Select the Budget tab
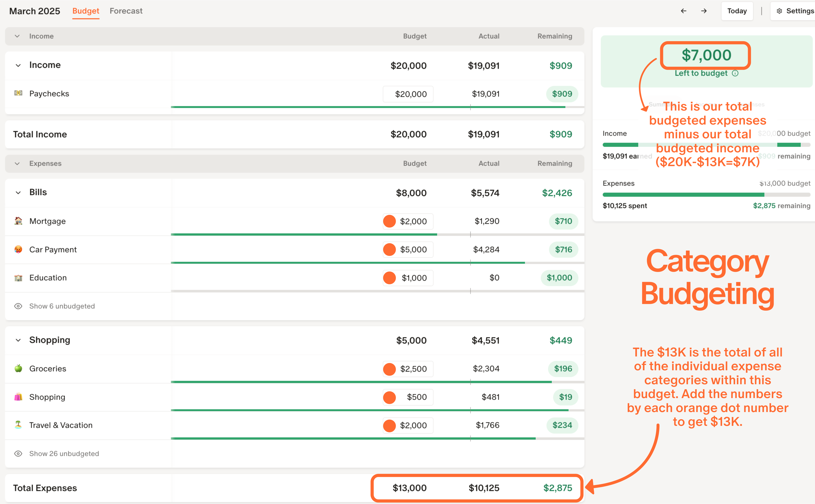This screenshot has width=815, height=504. pos(86,11)
